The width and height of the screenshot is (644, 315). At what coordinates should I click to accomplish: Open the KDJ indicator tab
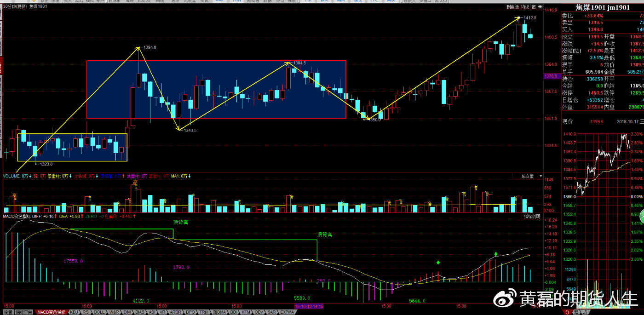click(x=74, y=312)
